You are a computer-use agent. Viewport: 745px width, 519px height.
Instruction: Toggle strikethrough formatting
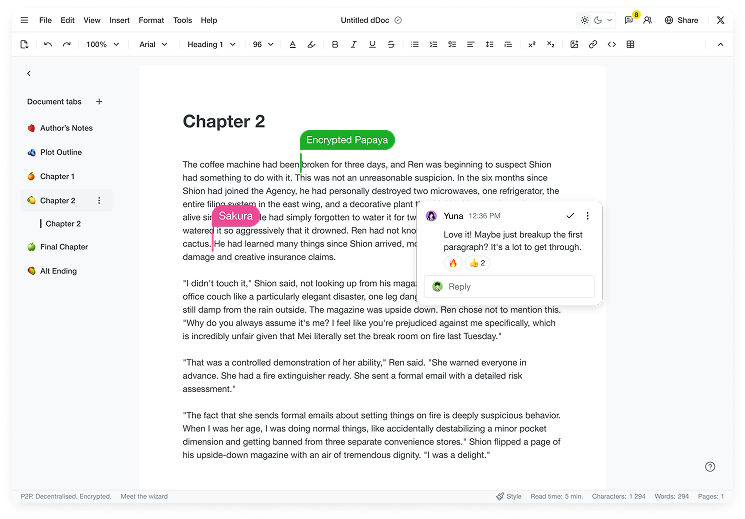tap(391, 44)
